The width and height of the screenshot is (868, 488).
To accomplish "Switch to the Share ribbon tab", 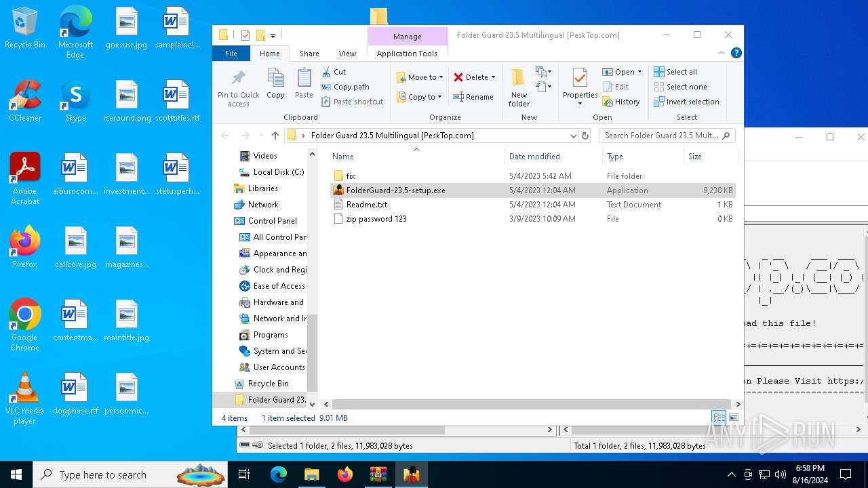I will pos(309,54).
